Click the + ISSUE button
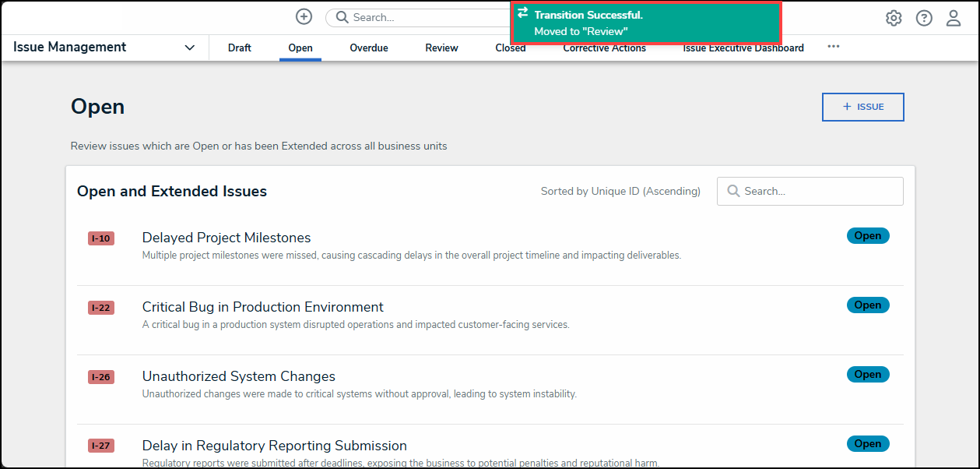This screenshot has height=469, width=980. point(862,107)
